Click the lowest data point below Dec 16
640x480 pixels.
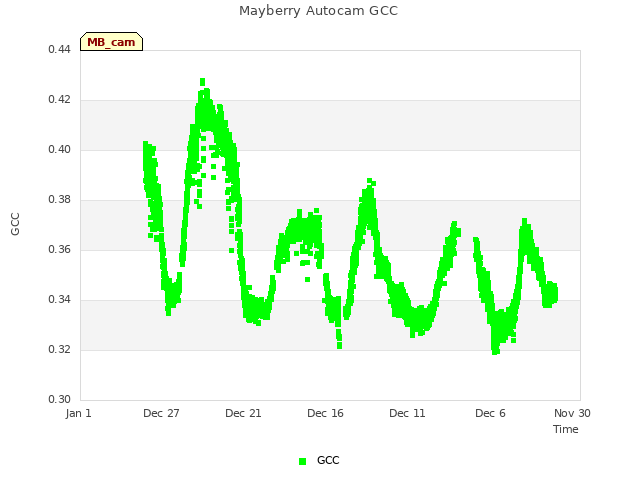(x=340, y=346)
